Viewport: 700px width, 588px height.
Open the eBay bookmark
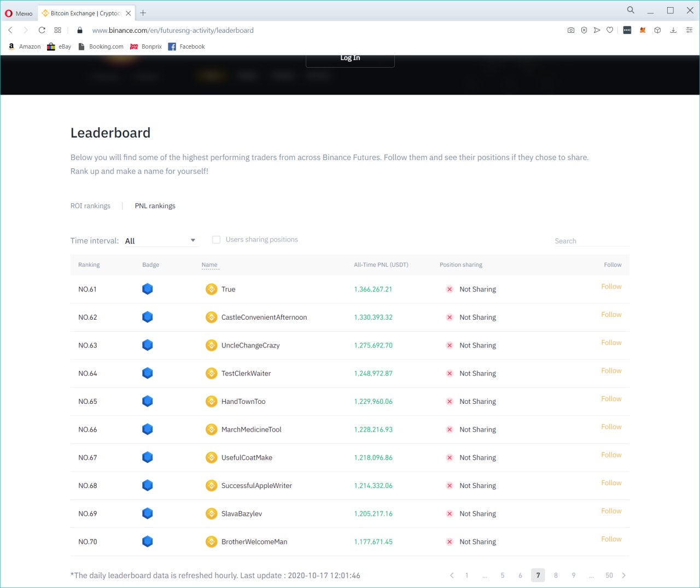click(59, 46)
